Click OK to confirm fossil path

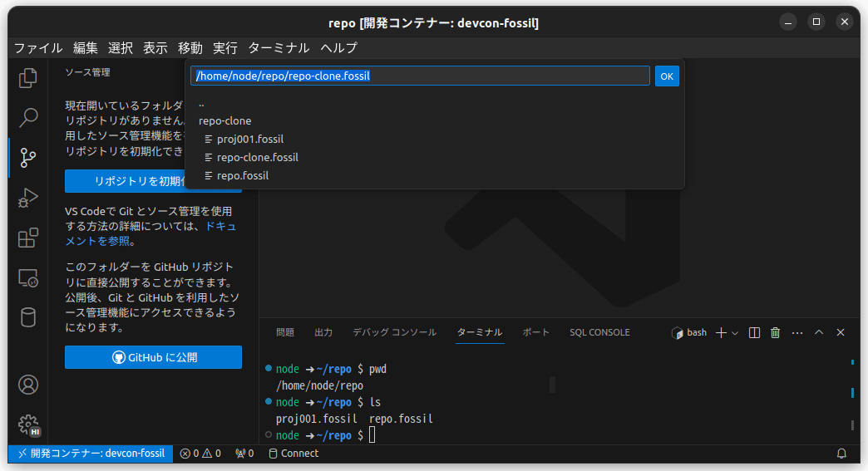667,76
